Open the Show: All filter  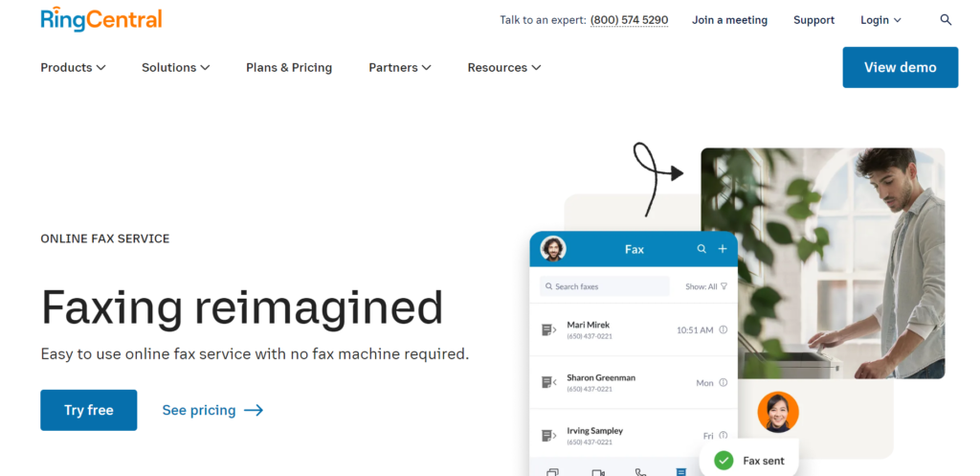coord(706,286)
